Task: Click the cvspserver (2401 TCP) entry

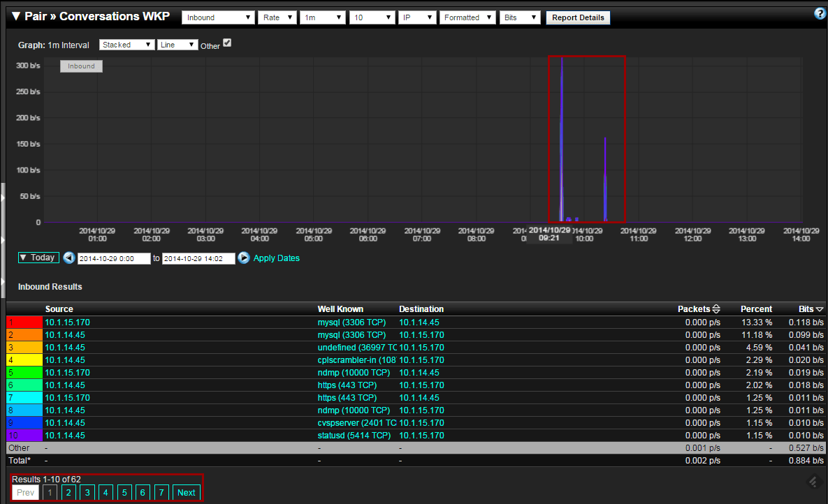Action: [x=357, y=423]
